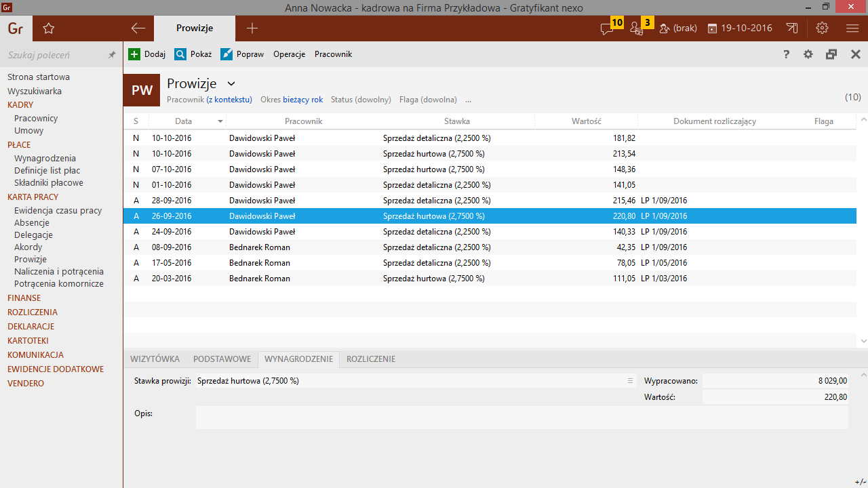The height and width of the screenshot is (488, 868).
Task: Change Flaga (dowolna) filter
Action: point(428,100)
